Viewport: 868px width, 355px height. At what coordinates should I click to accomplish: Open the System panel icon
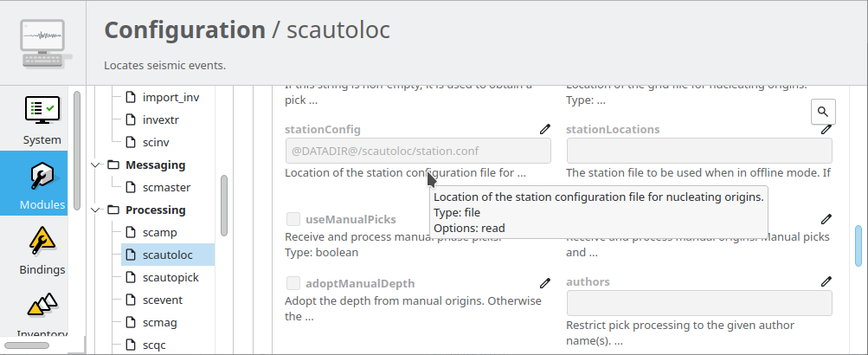click(x=42, y=110)
